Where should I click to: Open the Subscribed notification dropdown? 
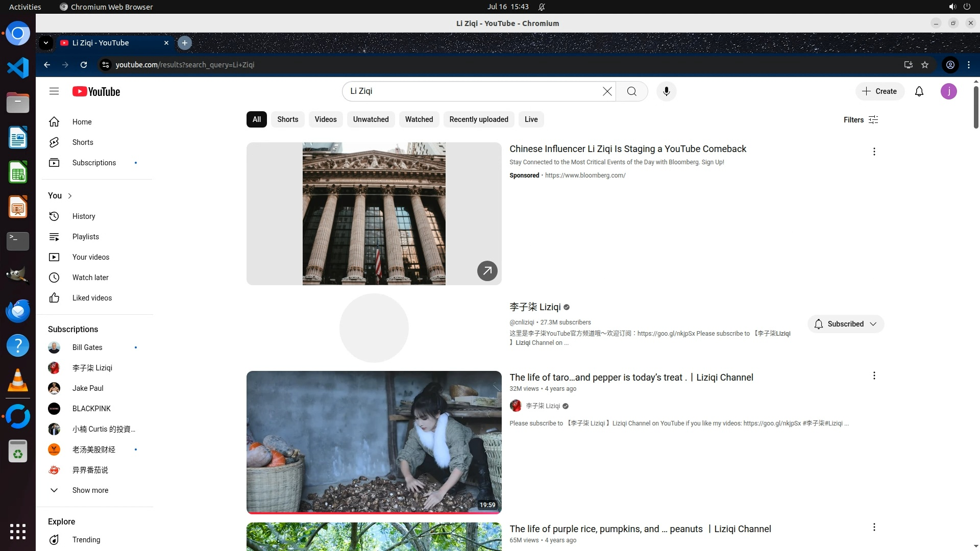[845, 324]
